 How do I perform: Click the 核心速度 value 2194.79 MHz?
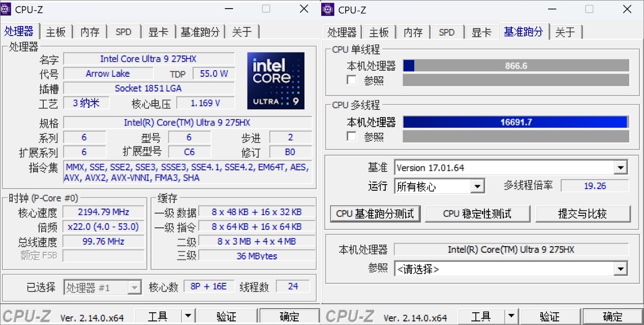103,212
